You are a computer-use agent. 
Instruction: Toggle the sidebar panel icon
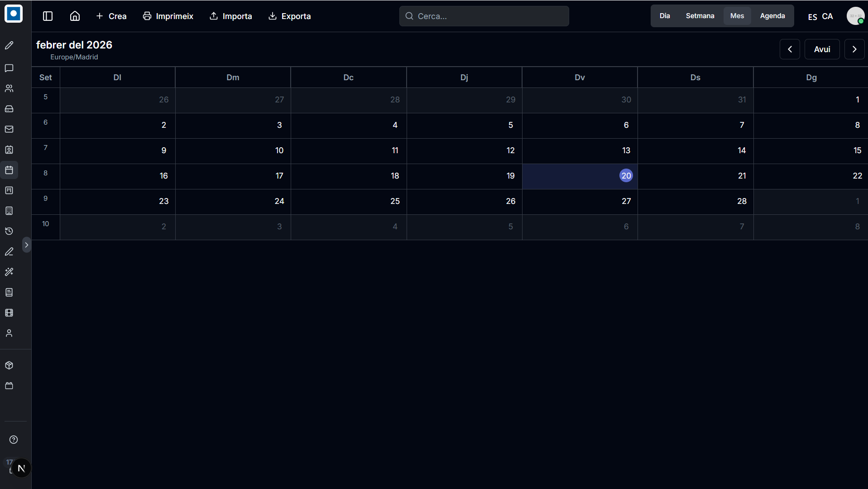tap(48, 16)
